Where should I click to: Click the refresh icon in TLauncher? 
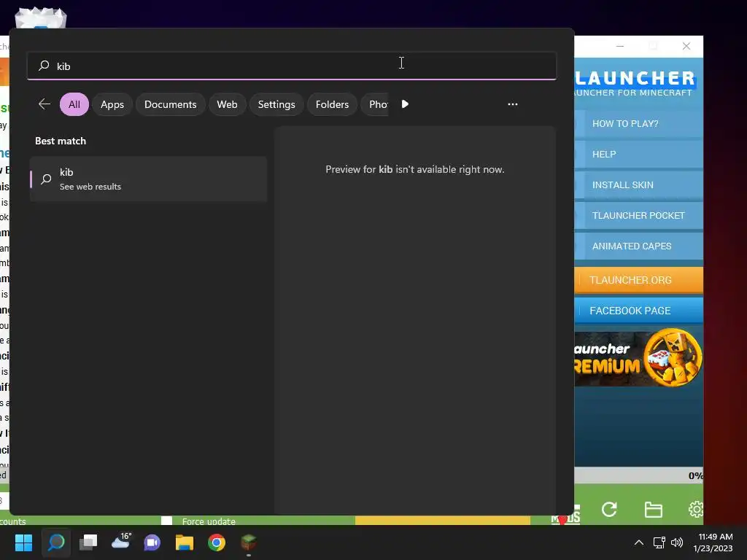point(609,509)
